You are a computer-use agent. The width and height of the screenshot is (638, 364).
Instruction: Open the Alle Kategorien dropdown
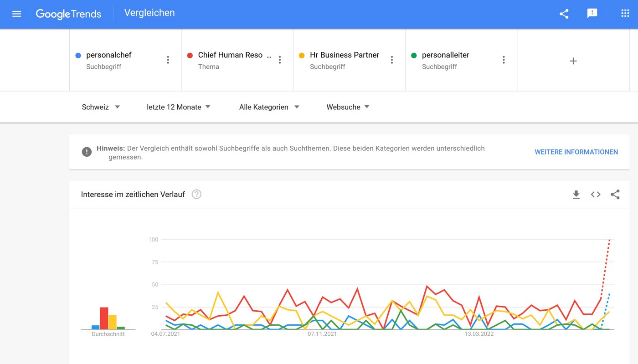[269, 107]
